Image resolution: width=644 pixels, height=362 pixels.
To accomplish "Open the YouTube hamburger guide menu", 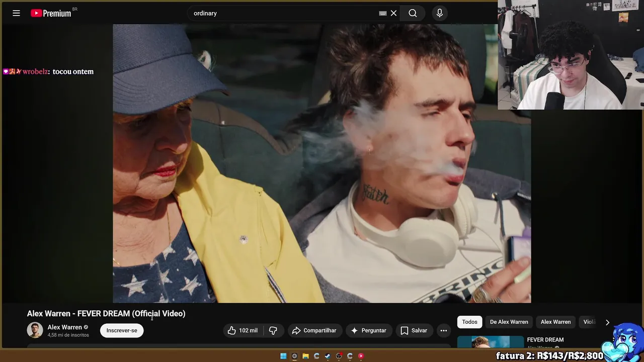I will coord(16,13).
